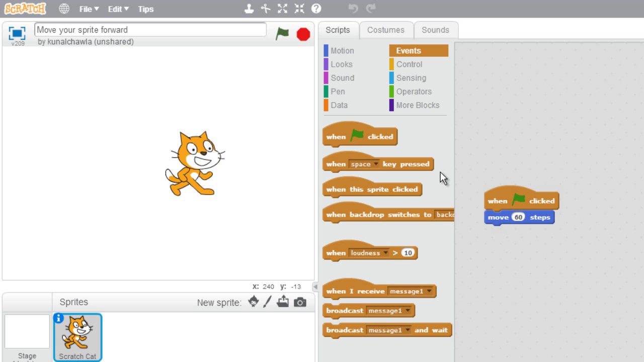Viewport: 644px width, 362px height.
Task: Click the Block help question mark icon
Action: point(316,9)
